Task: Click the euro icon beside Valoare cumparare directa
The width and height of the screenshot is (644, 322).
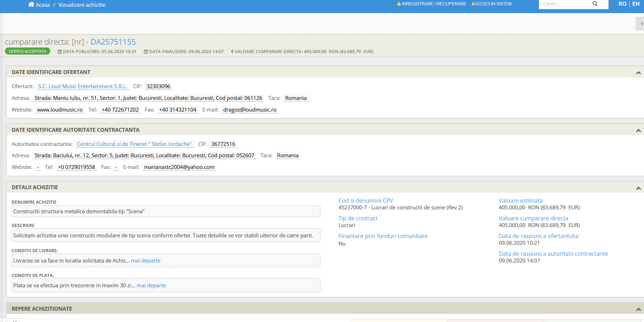Action: pos(232,52)
